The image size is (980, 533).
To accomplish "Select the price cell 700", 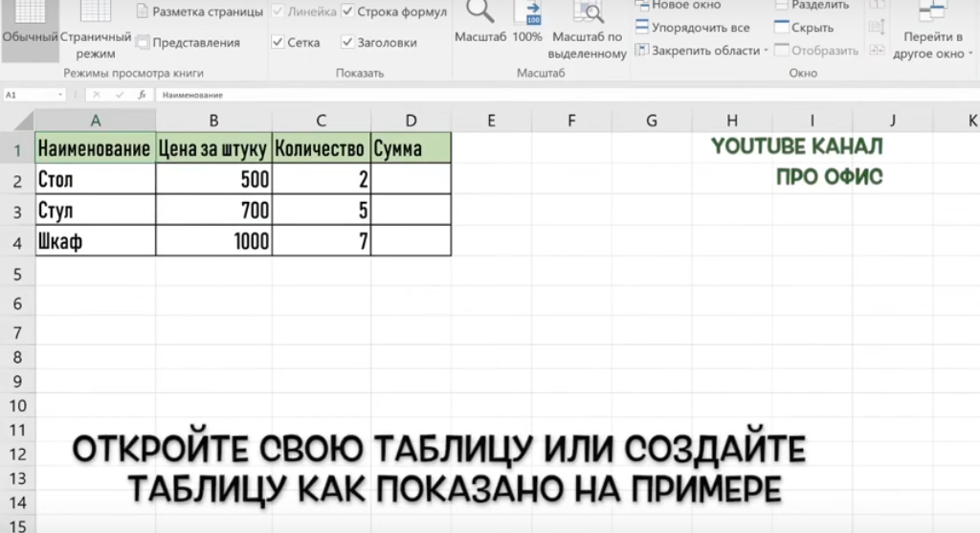I will [213, 210].
